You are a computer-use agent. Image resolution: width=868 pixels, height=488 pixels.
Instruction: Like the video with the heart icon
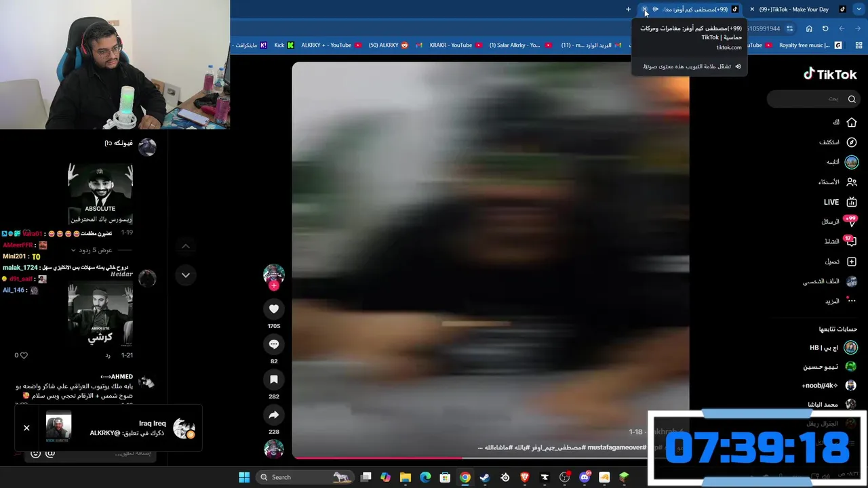(x=274, y=309)
